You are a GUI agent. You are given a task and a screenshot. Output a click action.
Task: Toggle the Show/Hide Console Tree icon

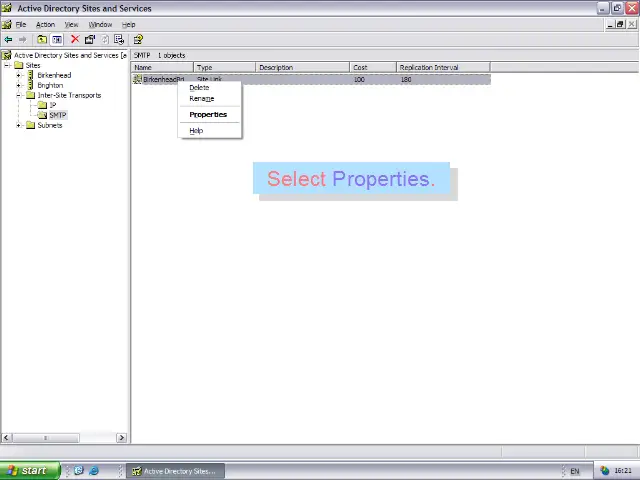[57, 40]
